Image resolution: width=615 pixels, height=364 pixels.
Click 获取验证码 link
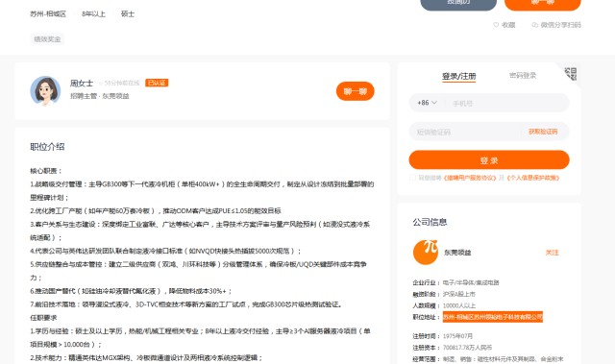(x=543, y=132)
